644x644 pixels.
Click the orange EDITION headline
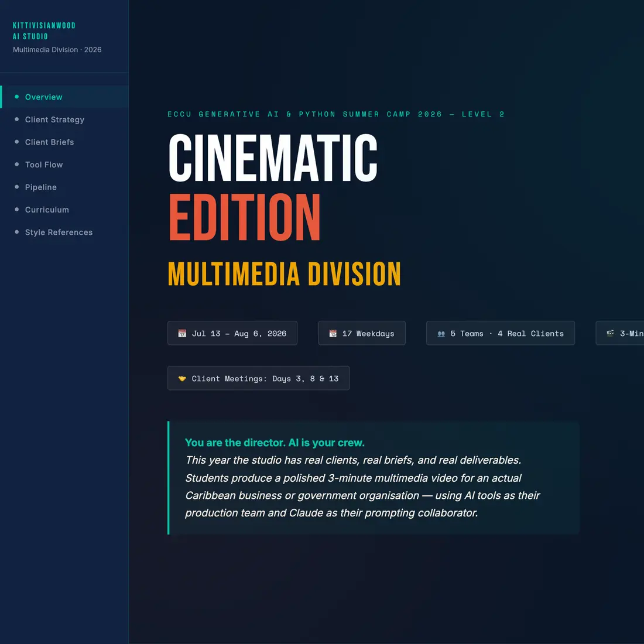(x=244, y=217)
